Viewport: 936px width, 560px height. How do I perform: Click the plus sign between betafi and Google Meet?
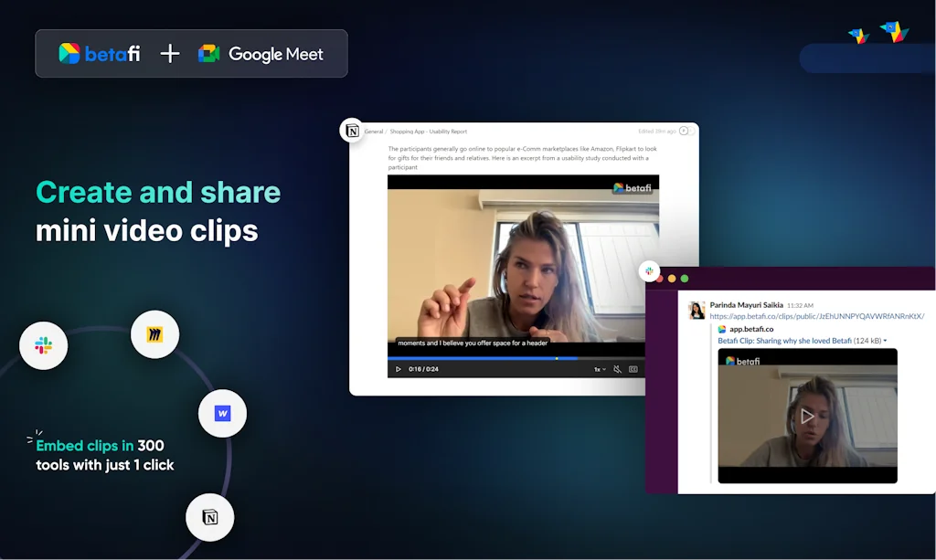coord(169,54)
